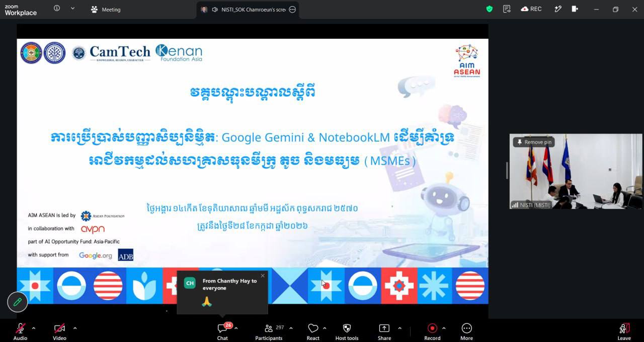
Task: Dismiss the Chanthy Hay chat notification
Action: tap(263, 276)
